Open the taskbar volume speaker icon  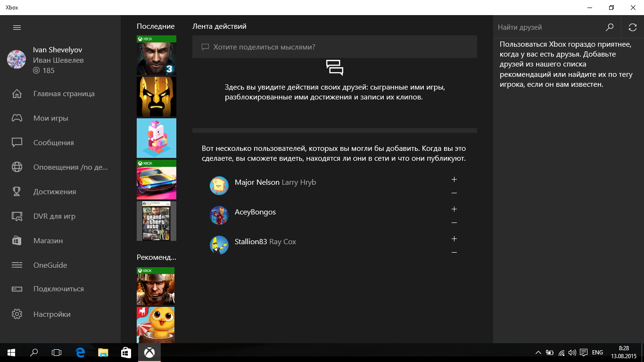572,353
